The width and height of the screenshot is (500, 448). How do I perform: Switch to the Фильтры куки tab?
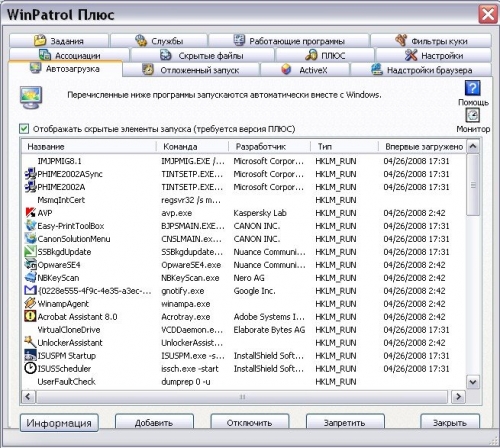click(431, 41)
